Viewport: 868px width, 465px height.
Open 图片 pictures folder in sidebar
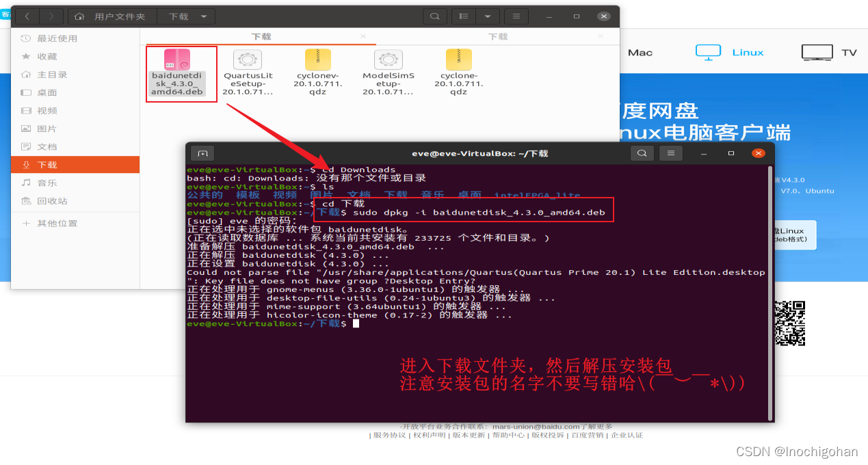75,129
